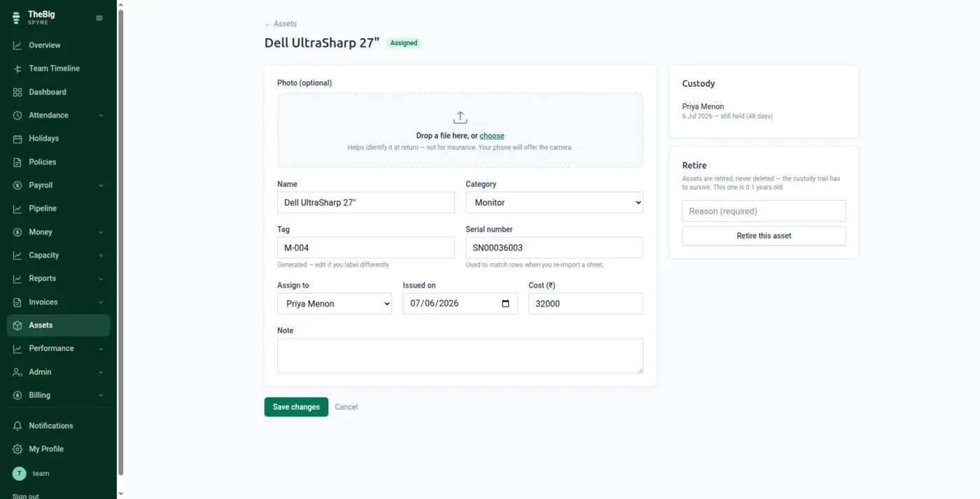Click the Overview chart icon in sidebar
Viewport: 980px width, 499px height.
click(x=17, y=45)
